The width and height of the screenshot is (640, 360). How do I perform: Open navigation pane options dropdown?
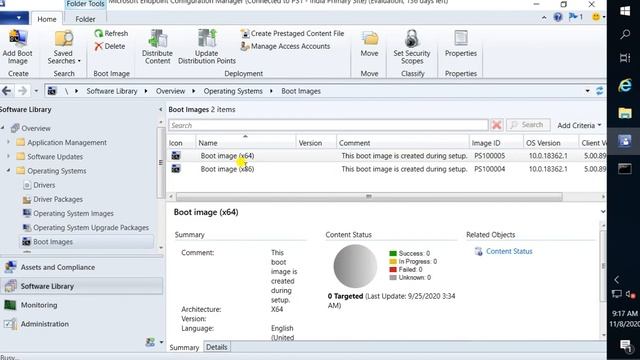tap(161, 342)
